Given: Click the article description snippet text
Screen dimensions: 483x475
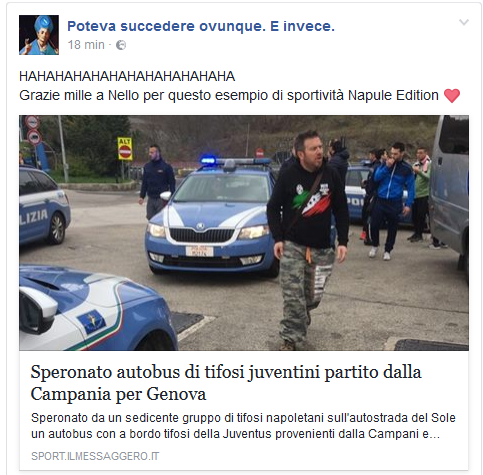Looking at the screenshot, I should pyautogui.click(x=243, y=426).
